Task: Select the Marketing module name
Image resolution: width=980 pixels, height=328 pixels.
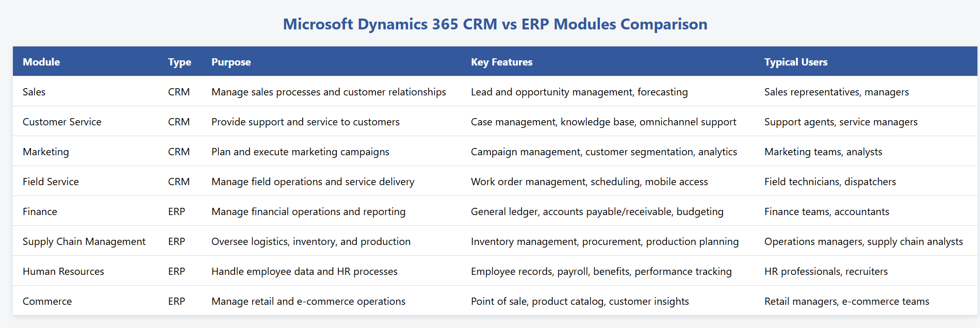Action: click(x=46, y=152)
